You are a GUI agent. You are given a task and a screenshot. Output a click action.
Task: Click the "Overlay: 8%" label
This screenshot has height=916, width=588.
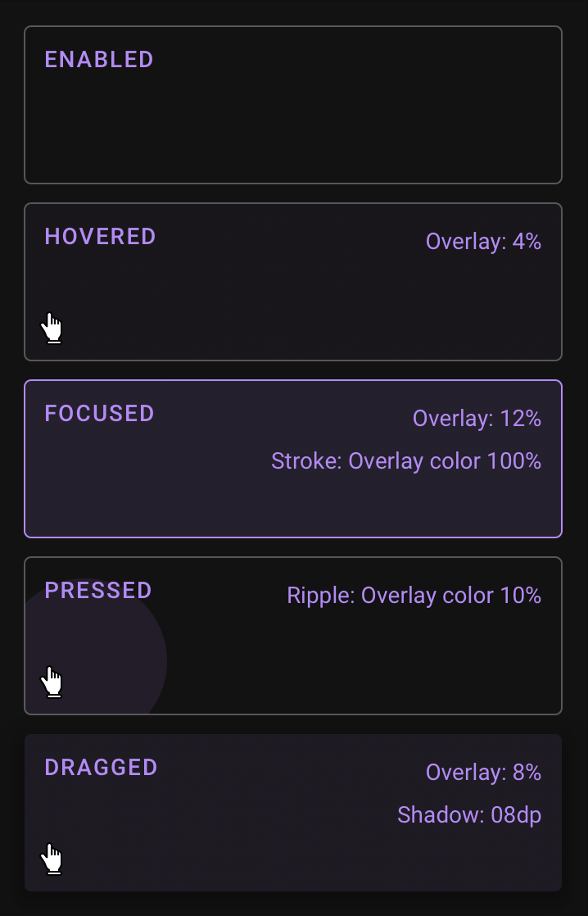pyautogui.click(x=483, y=773)
